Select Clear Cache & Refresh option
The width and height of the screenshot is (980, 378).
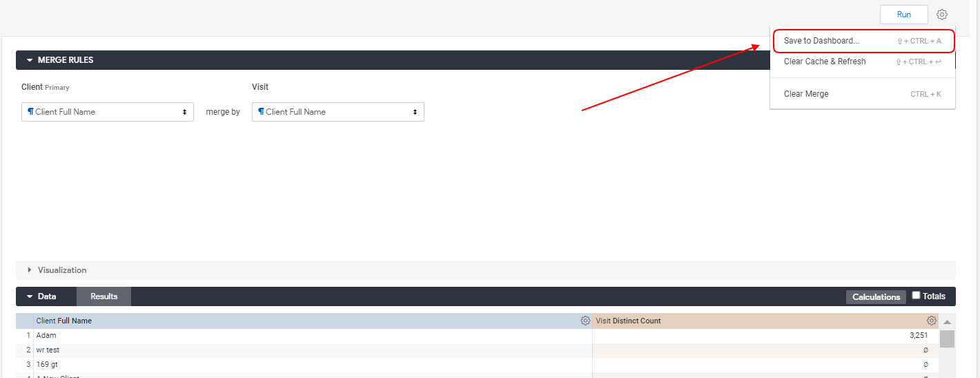(824, 62)
